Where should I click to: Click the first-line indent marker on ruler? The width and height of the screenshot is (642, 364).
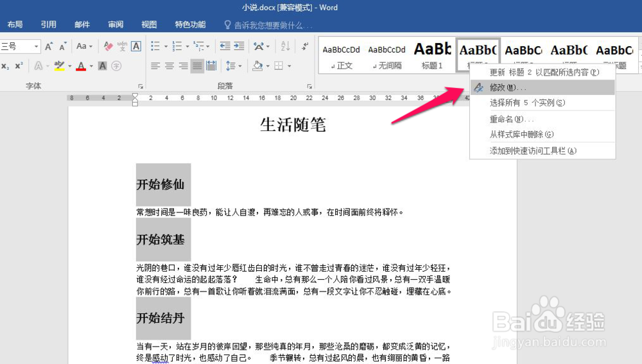pos(135,96)
